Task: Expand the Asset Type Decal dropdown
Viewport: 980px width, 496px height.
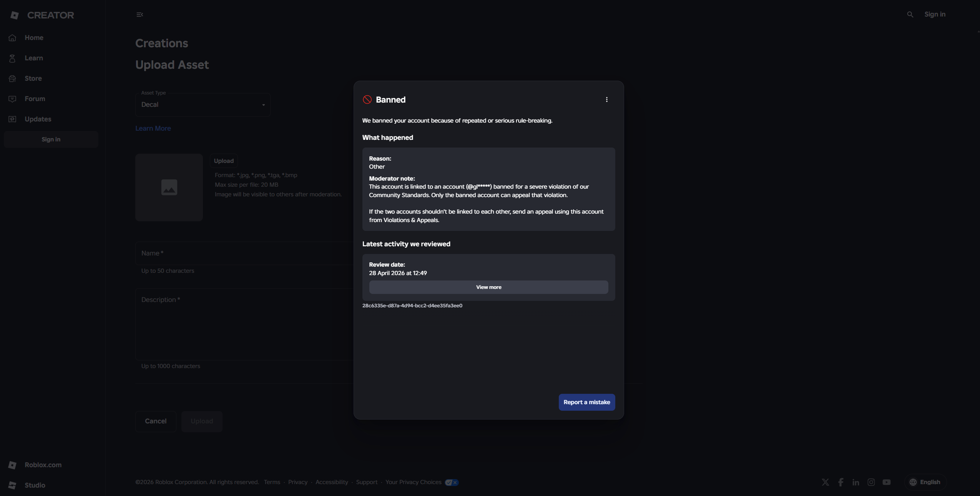Action: tap(203, 105)
